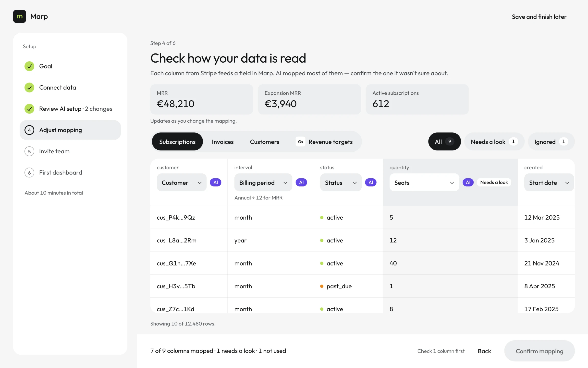Select the All 9 filter
The height and width of the screenshot is (368, 588).
point(444,142)
